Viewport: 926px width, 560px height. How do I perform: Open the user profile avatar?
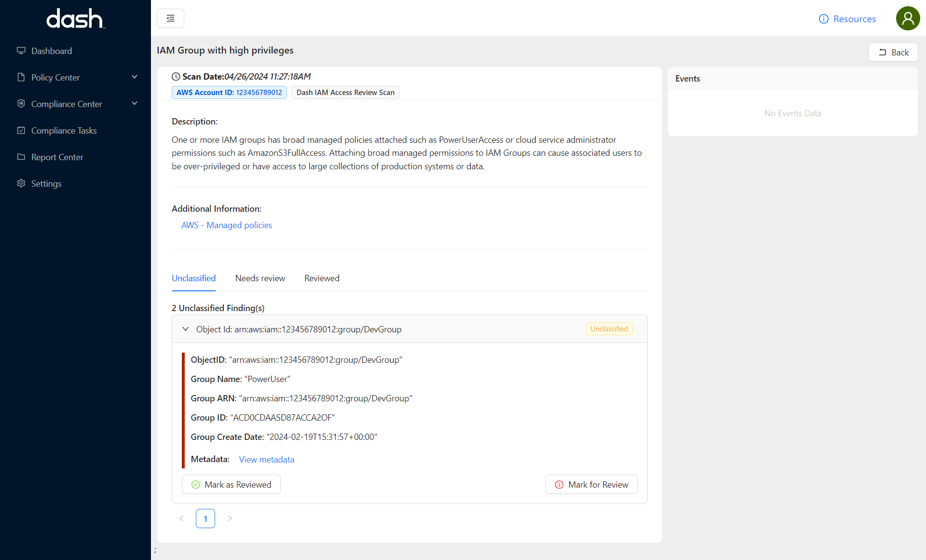click(x=908, y=18)
